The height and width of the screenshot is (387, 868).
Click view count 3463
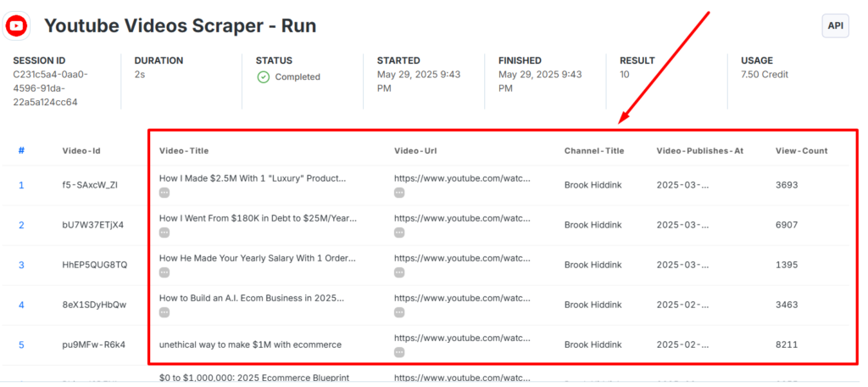[x=787, y=305]
